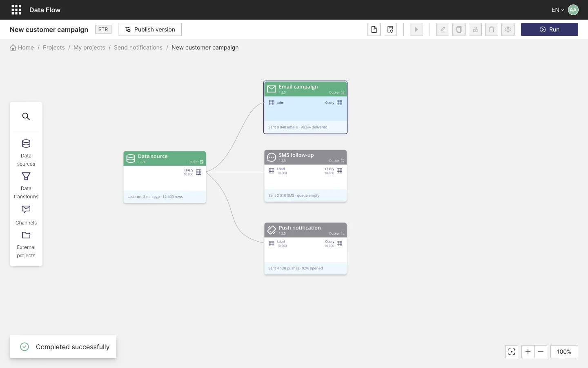Open the app launcher grid icon
The height and width of the screenshot is (368, 588).
click(16, 10)
